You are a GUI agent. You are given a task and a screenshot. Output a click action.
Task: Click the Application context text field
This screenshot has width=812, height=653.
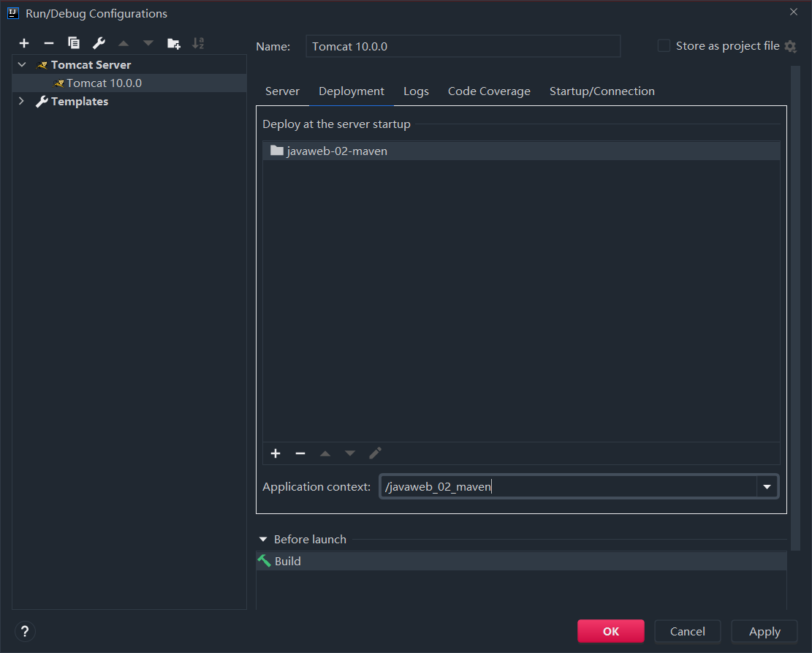click(x=569, y=486)
